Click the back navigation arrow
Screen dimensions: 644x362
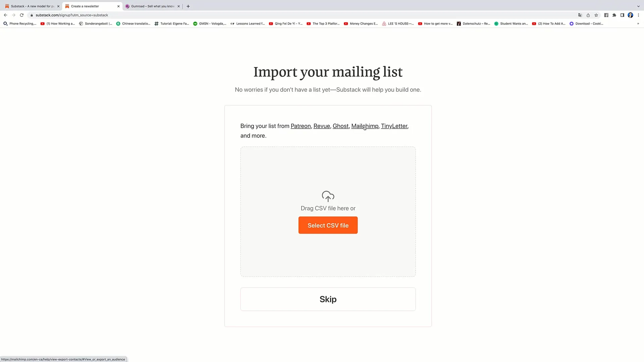click(x=5, y=15)
